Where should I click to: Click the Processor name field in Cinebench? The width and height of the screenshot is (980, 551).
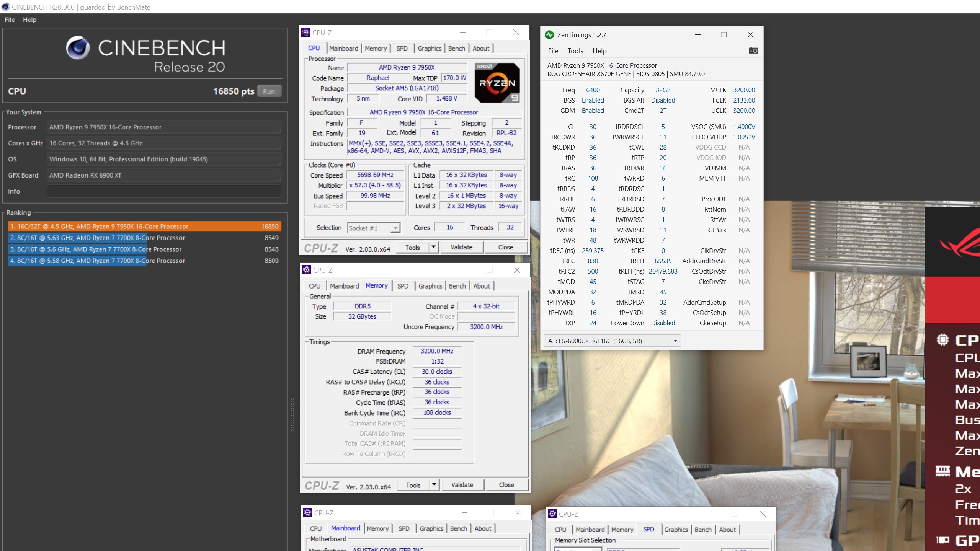164,127
